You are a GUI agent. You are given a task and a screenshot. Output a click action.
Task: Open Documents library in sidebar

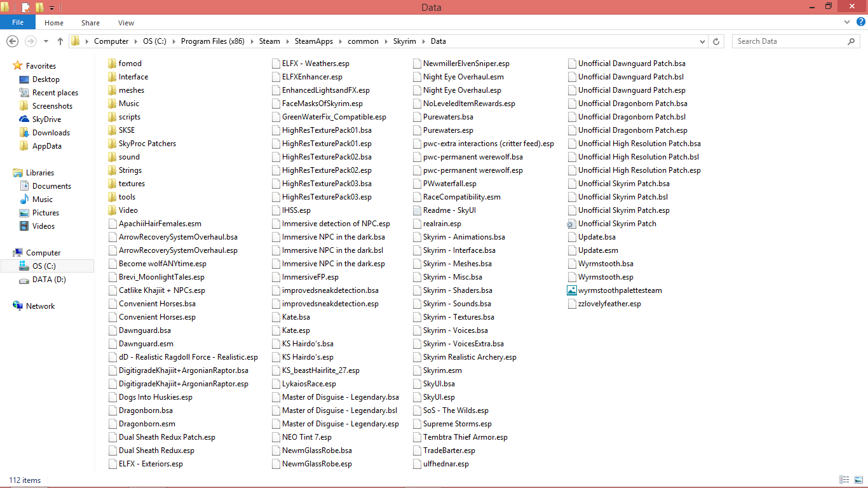click(x=51, y=186)
